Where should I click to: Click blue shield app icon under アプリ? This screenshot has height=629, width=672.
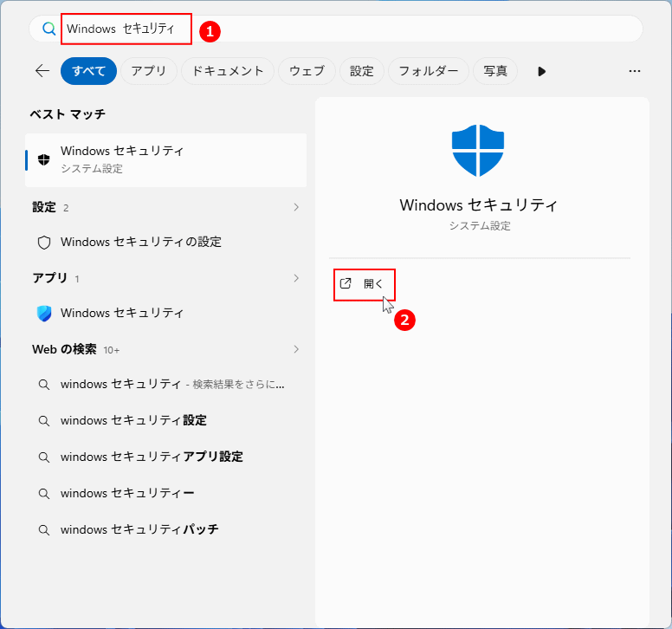click(44, 314)
